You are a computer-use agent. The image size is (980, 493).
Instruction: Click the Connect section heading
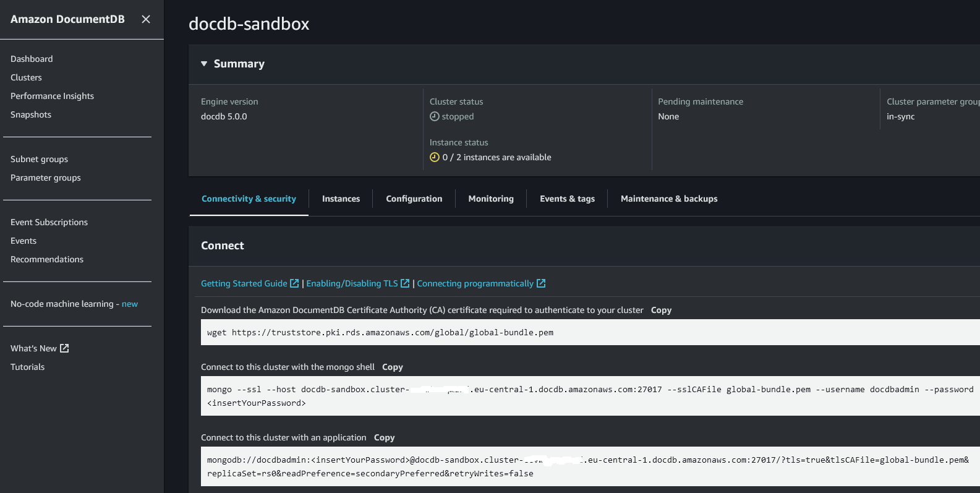[223, 246]
